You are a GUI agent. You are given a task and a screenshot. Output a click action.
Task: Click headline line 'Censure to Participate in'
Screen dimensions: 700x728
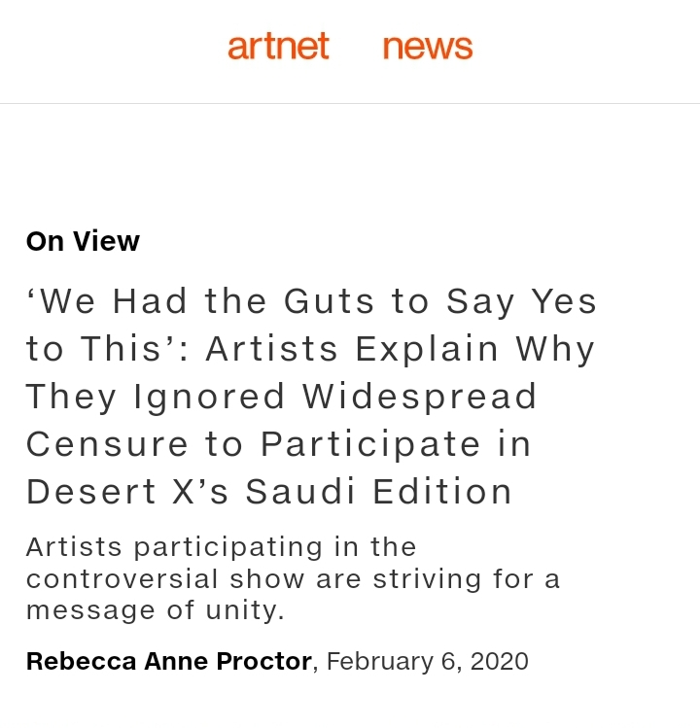[x=279, y=444]
